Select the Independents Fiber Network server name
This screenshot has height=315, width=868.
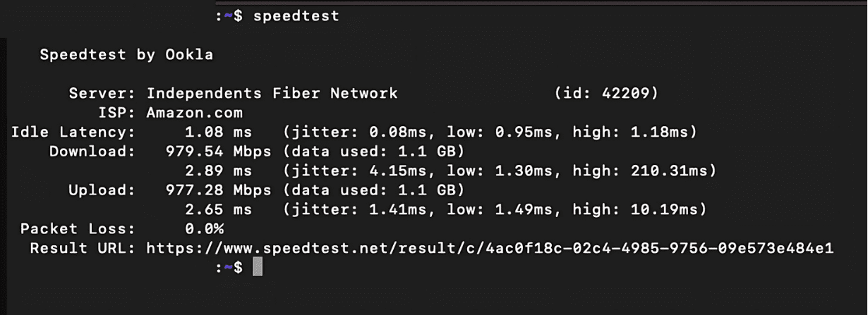pos(272,94)
